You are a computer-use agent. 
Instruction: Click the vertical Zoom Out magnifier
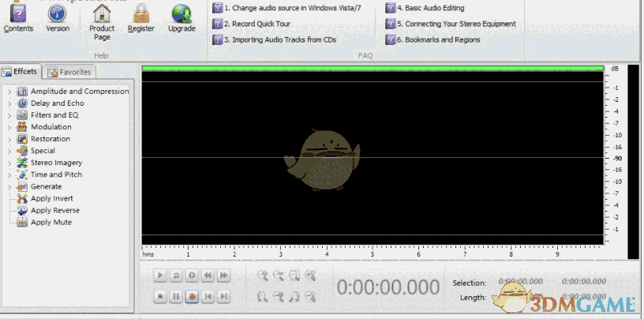tap(310, 296)
